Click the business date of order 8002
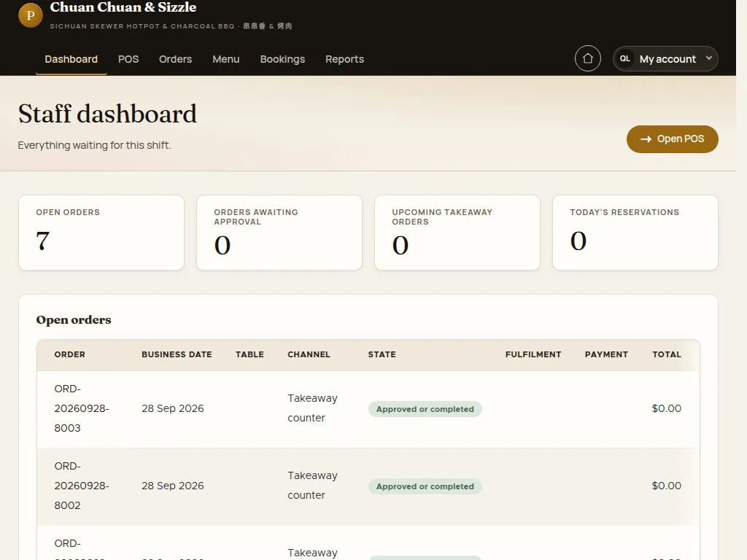This screenshot has height=560, width=747. (172, 486)
